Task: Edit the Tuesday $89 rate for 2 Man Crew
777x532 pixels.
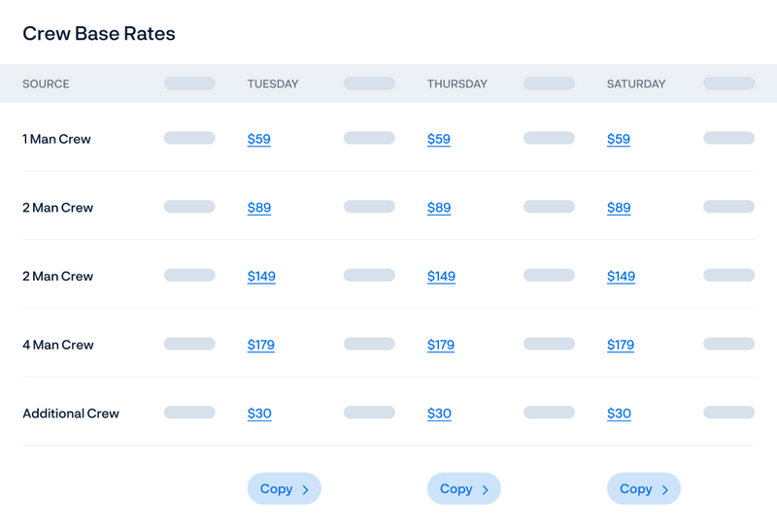Action: pos(259,208)
